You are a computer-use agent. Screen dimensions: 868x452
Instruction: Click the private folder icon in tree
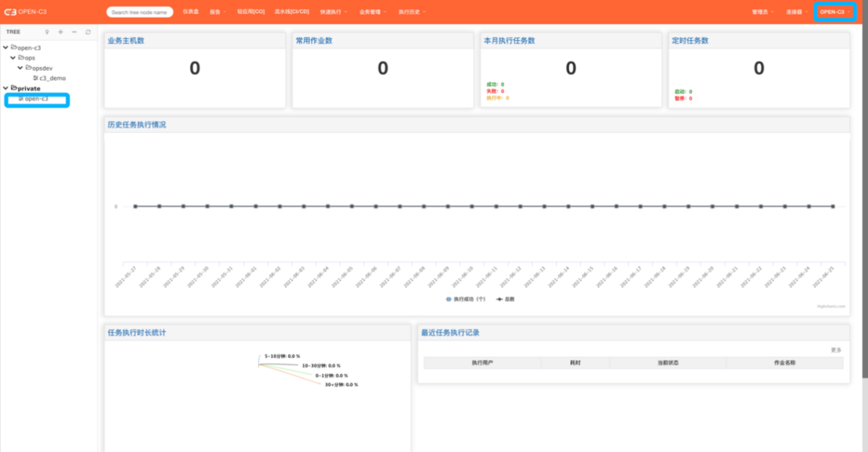14,88
